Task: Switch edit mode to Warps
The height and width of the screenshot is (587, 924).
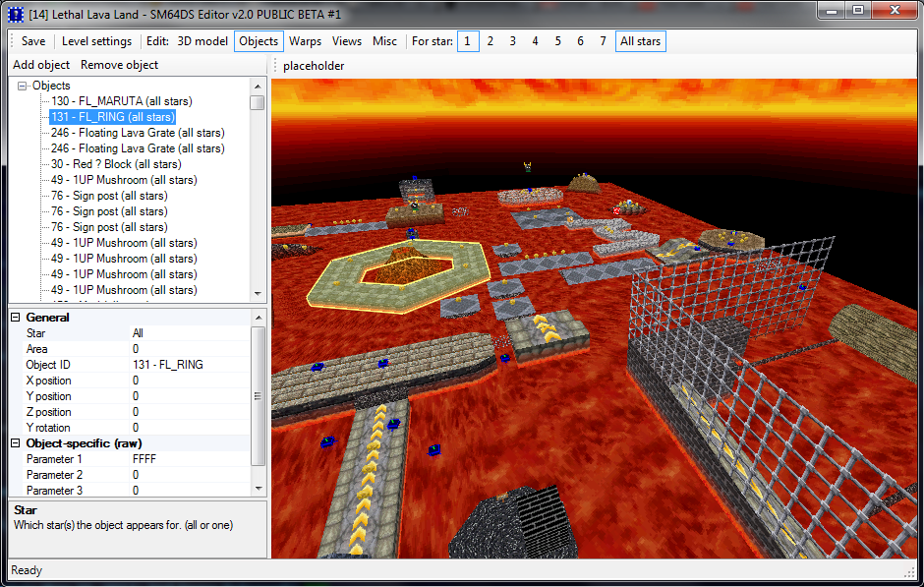Action: [306, 41]
